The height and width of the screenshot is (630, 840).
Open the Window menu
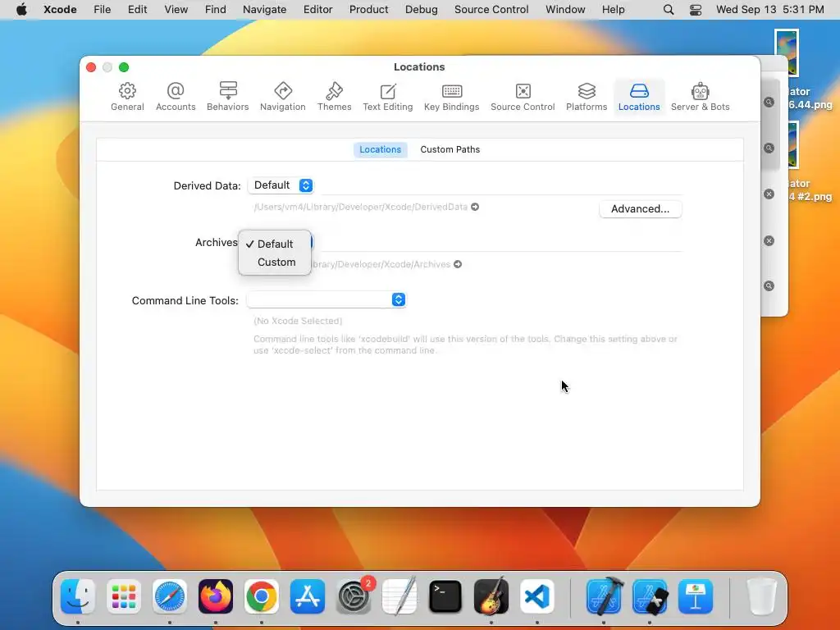click(565, 10)
